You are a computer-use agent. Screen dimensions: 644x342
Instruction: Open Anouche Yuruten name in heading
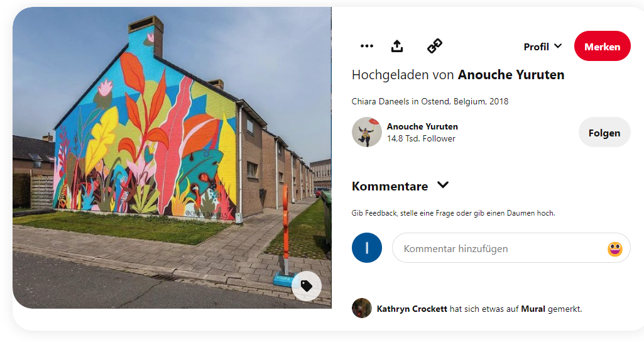(x=511, y=75)
